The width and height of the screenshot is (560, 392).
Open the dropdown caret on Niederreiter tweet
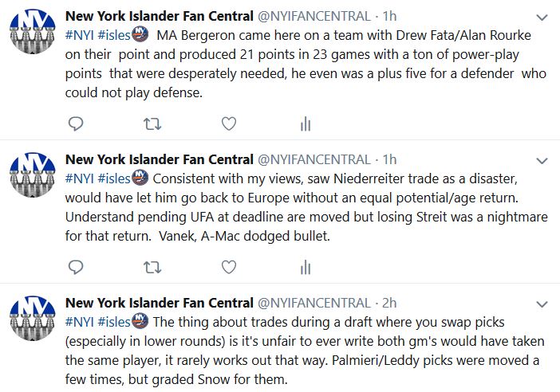(541, 161)
